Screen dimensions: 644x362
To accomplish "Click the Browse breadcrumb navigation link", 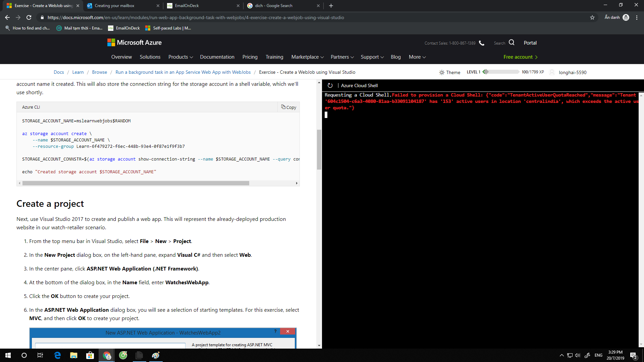I will click(99, 72).
